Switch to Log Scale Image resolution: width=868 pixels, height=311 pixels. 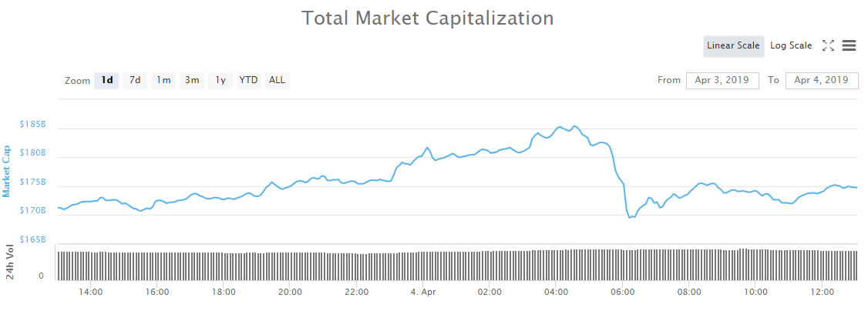click(791, 46)
